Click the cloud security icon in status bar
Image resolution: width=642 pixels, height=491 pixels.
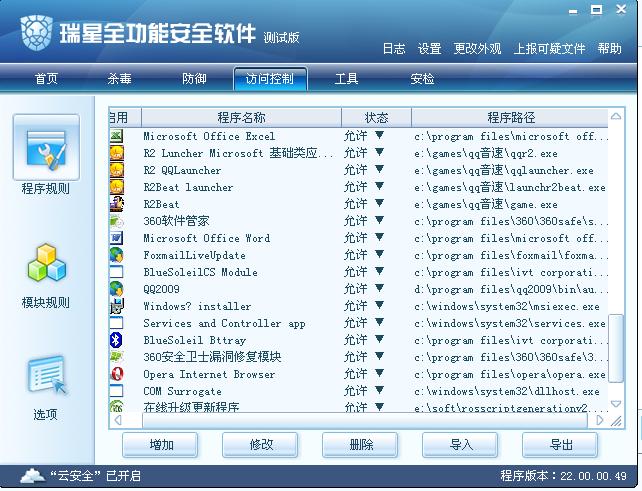(32, 475)
